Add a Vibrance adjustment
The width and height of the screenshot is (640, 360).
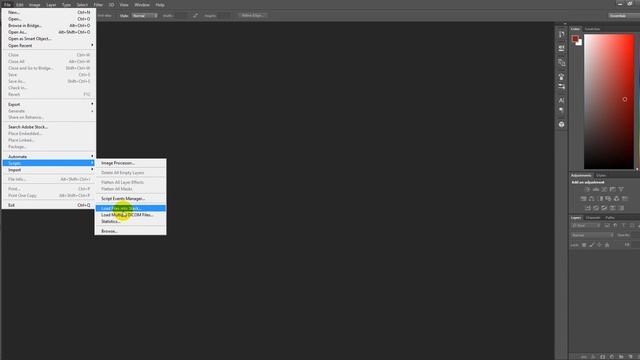[621, 189]
